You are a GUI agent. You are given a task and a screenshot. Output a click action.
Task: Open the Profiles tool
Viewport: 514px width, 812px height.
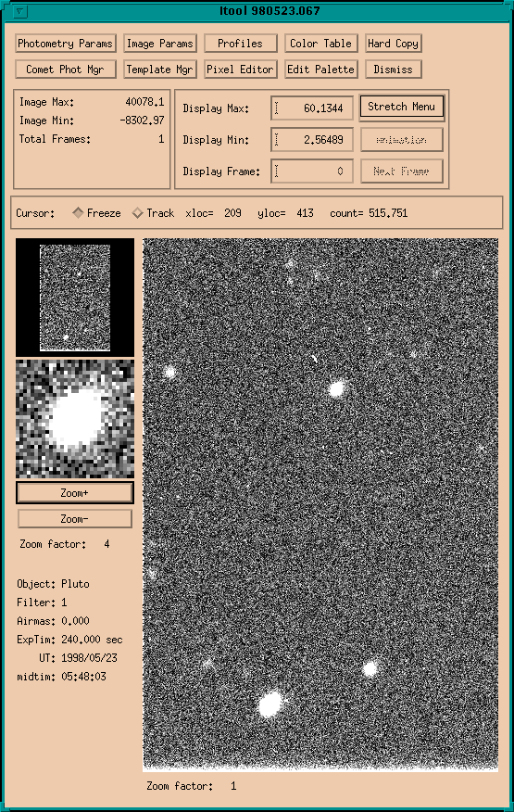point(240,44)
